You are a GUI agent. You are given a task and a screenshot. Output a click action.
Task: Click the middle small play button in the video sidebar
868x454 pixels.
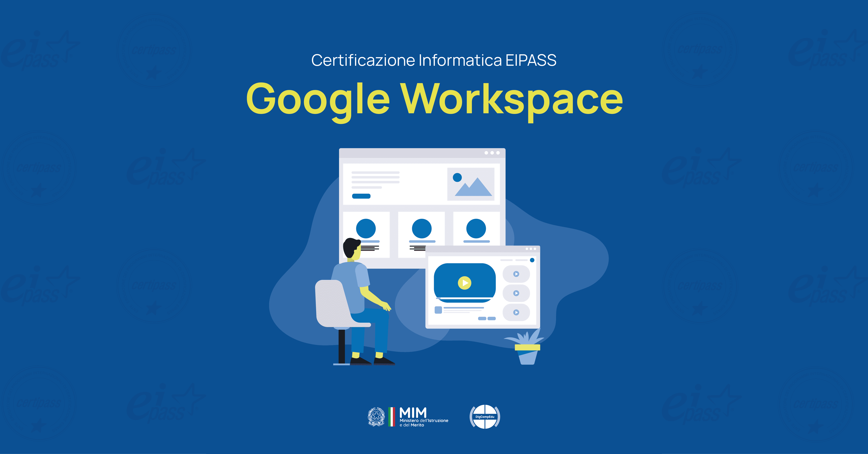pos(516,293)
